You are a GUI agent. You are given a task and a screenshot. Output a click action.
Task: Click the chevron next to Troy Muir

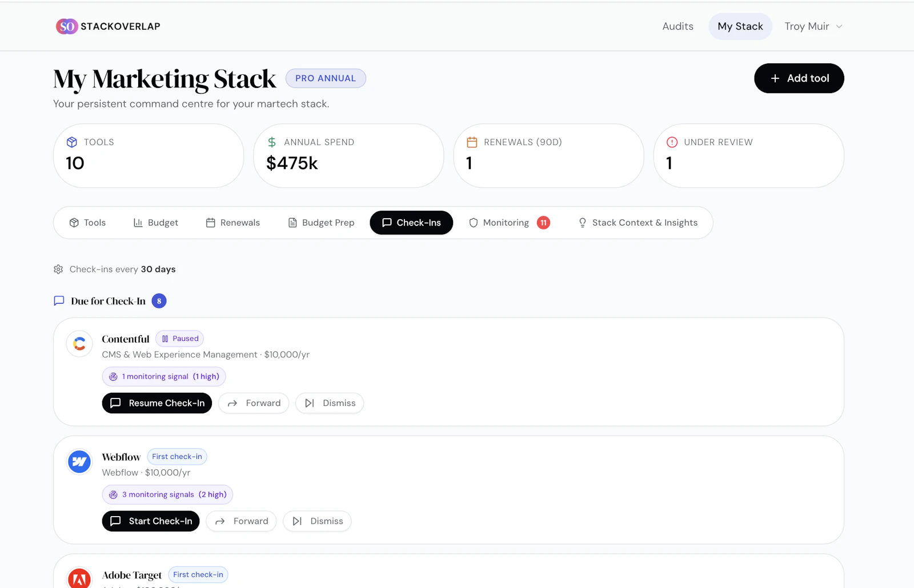[x=839, y=26]
